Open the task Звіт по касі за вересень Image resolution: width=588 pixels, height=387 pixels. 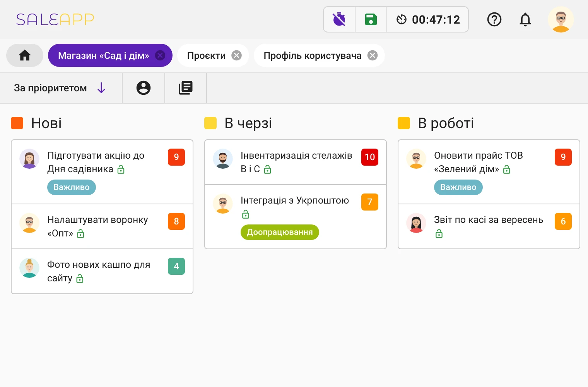click(x=489, y=226)
